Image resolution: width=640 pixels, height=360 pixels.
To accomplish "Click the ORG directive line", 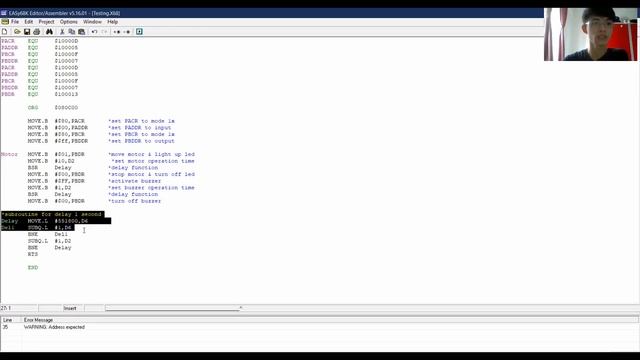I will (53, 108).
